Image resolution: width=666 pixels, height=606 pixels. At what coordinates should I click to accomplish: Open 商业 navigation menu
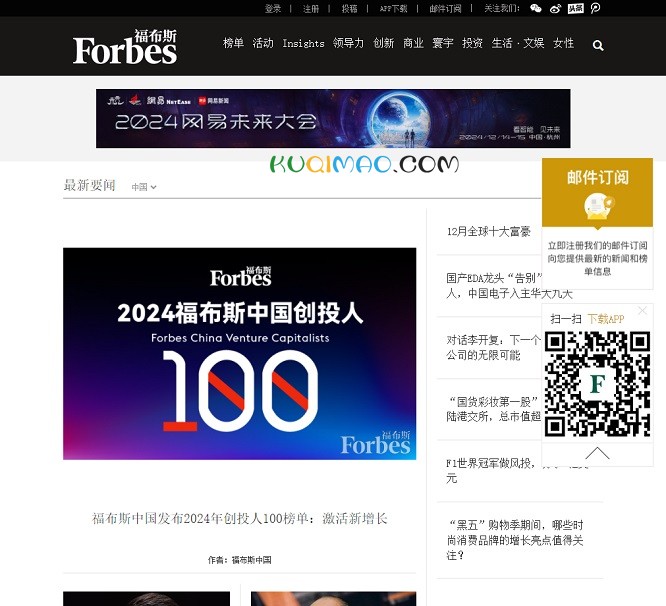(413, 43)
